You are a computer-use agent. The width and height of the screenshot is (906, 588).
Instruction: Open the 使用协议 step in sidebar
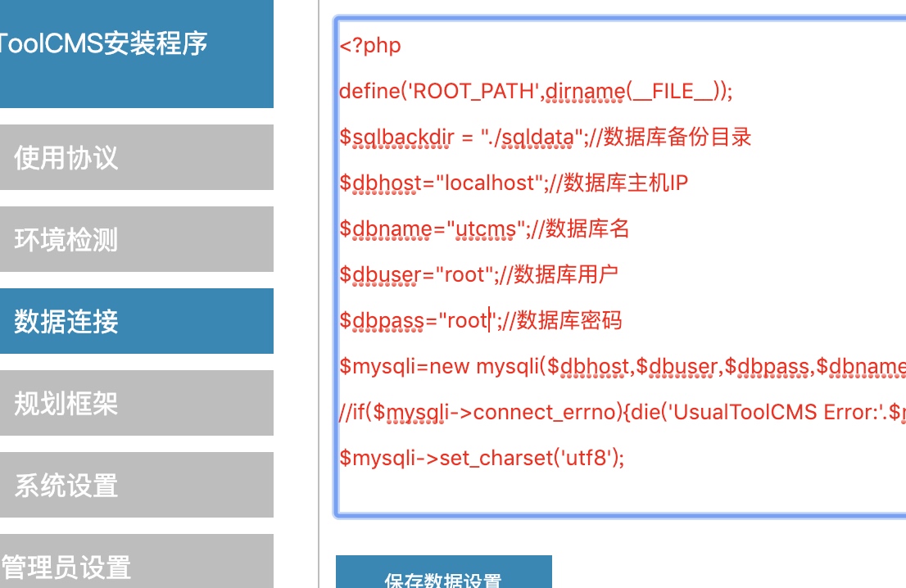(x=136, y=157)
